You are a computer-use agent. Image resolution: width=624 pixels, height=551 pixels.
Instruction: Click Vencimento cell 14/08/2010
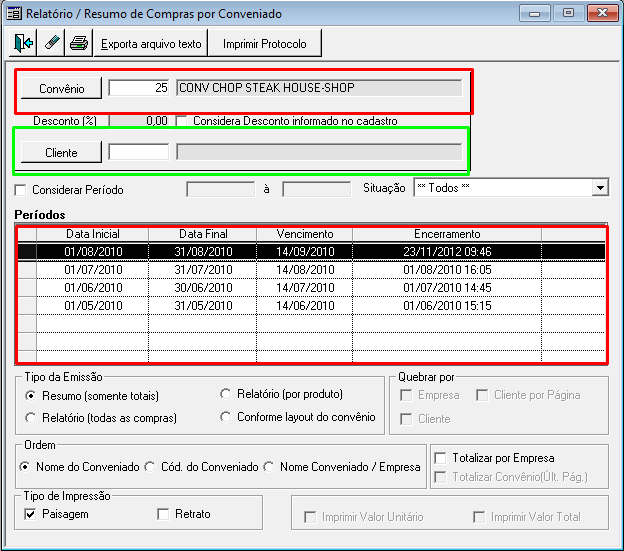point(305,269)
